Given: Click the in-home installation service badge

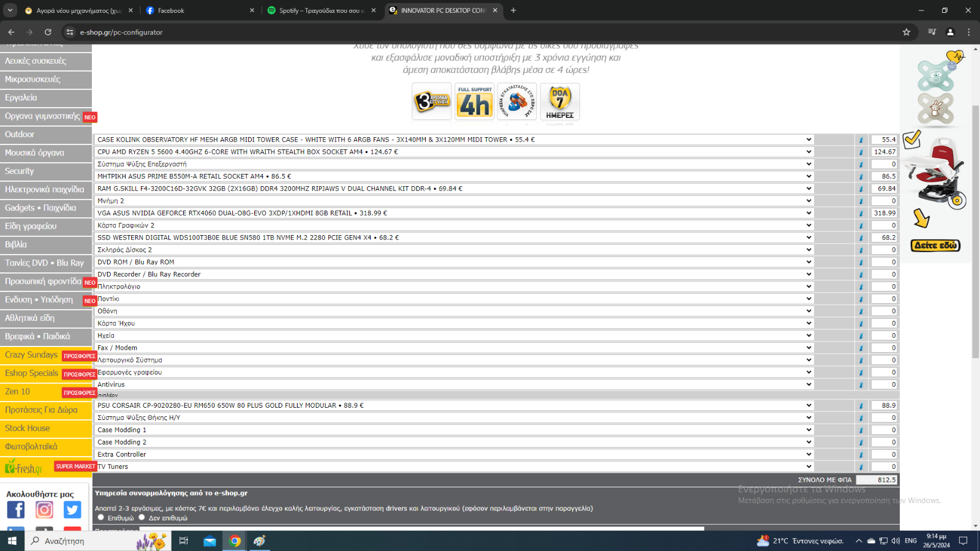Looking at the screenshot, I should point(517,102).
